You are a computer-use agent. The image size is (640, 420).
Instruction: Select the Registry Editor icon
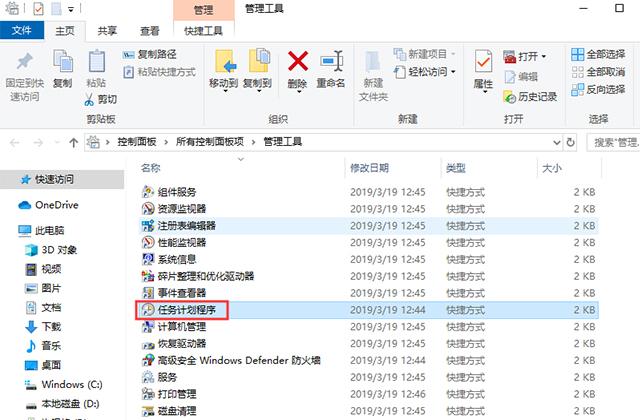pyautogui.click(x=148, y=225)
